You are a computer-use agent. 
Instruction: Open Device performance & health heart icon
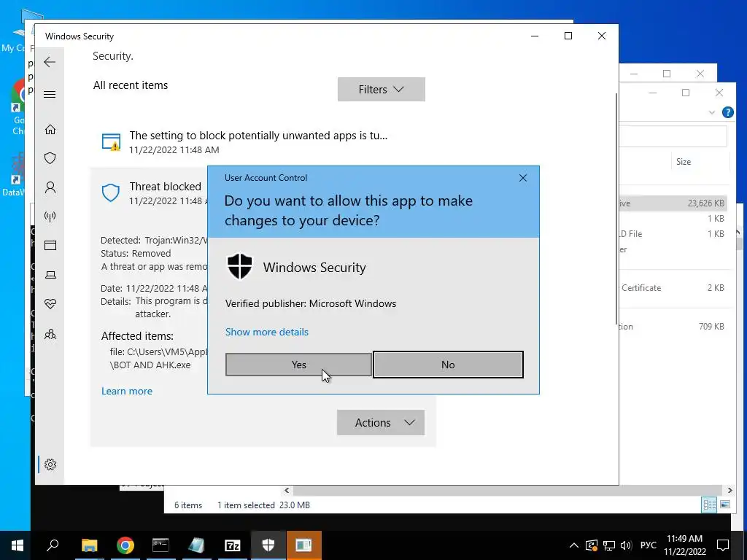tap(50, 304)
